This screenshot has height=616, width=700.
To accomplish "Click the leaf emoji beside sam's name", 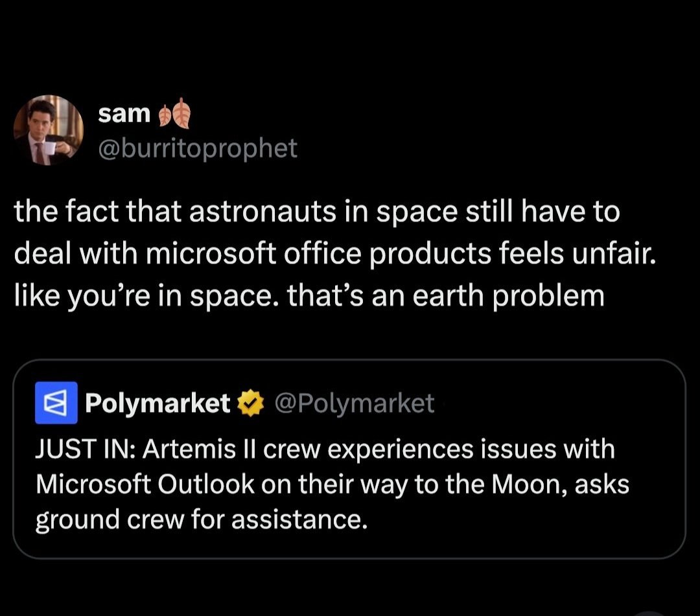I will pos(173,115).
